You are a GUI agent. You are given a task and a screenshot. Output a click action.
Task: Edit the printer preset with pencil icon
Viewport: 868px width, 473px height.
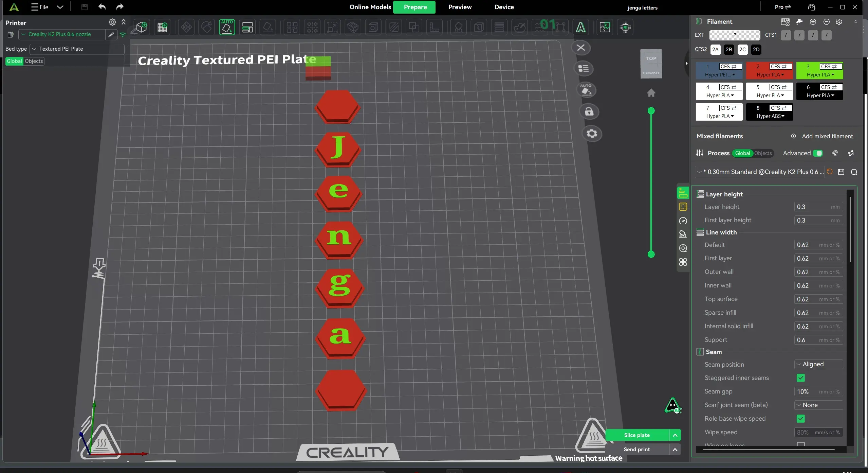(111, 34)
